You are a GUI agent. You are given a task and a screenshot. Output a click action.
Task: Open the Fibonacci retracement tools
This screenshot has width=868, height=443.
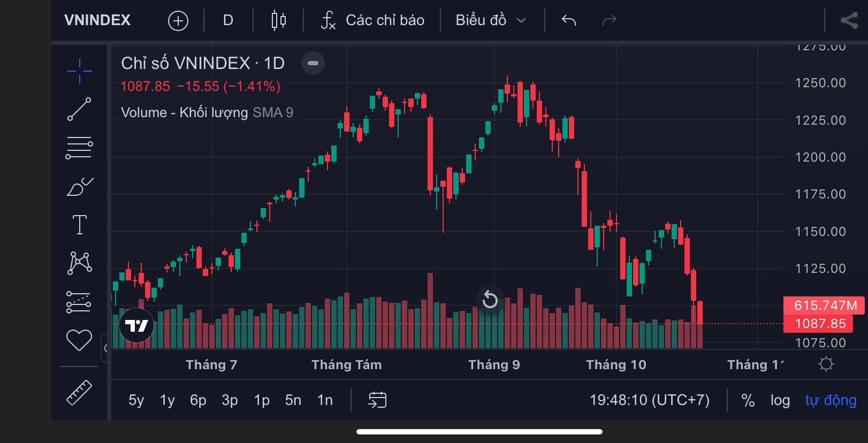[79, 148]
